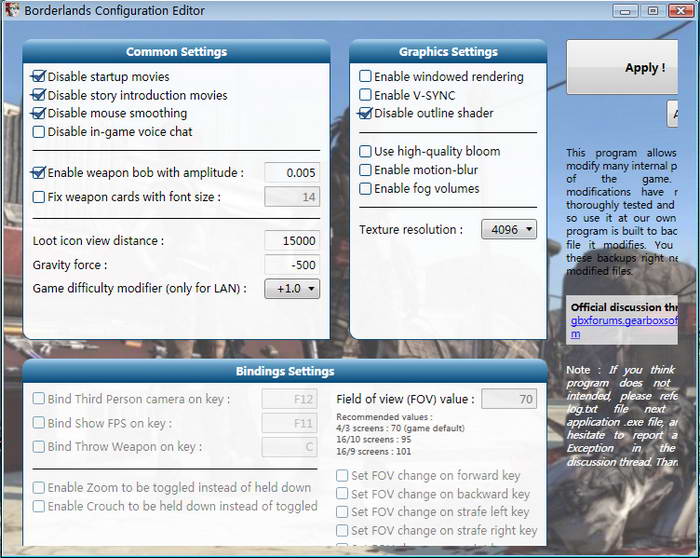Click the partially visible button below Apply

672,114
